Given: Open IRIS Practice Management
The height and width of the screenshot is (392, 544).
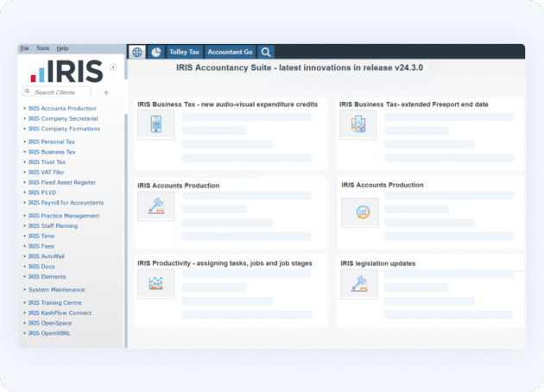Looking at the screenshot, I should pos(64,215).
